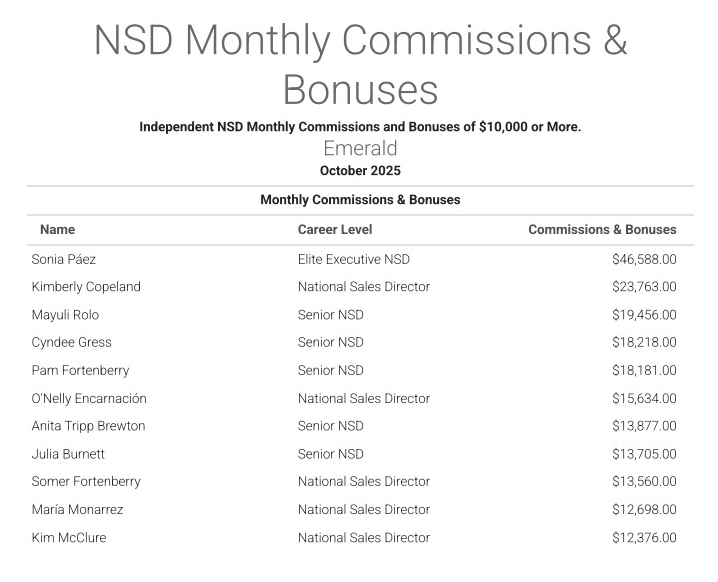Screen dimensions: 718x582
Task: Click Kim McClure's name
Action: [x=69, y=538]
